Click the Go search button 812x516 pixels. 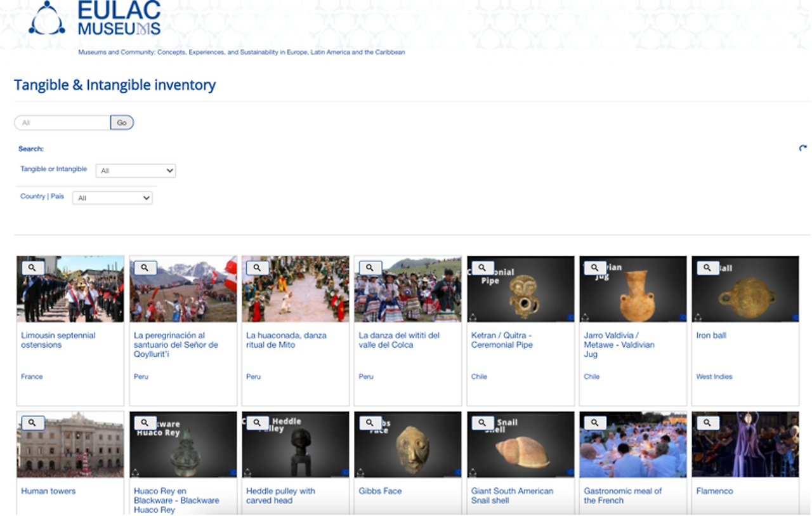click(x=122, y=122)
